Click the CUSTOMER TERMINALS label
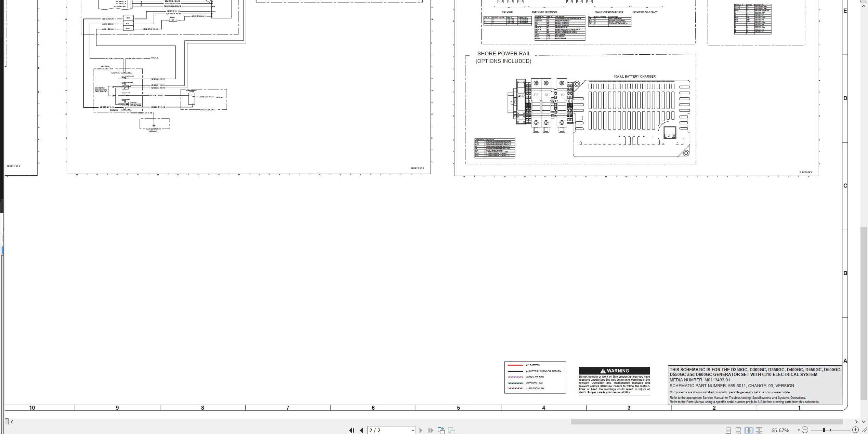Image resolution: width=868 pixels, height=434 pixels. [x=544, y=12]
